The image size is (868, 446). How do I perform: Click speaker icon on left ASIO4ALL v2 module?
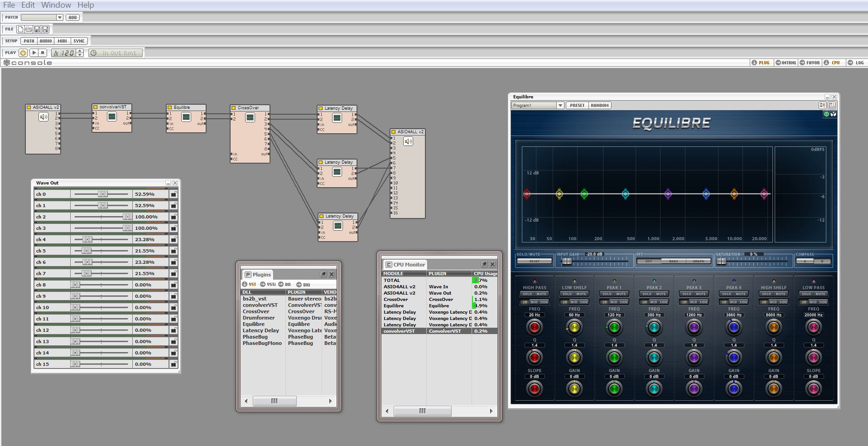(43, 117)
